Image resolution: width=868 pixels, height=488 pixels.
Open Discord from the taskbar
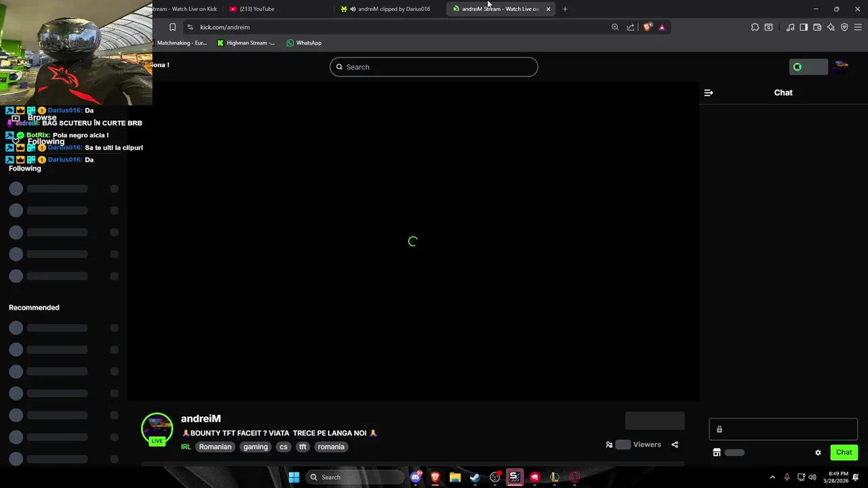[x=416, y=477]
